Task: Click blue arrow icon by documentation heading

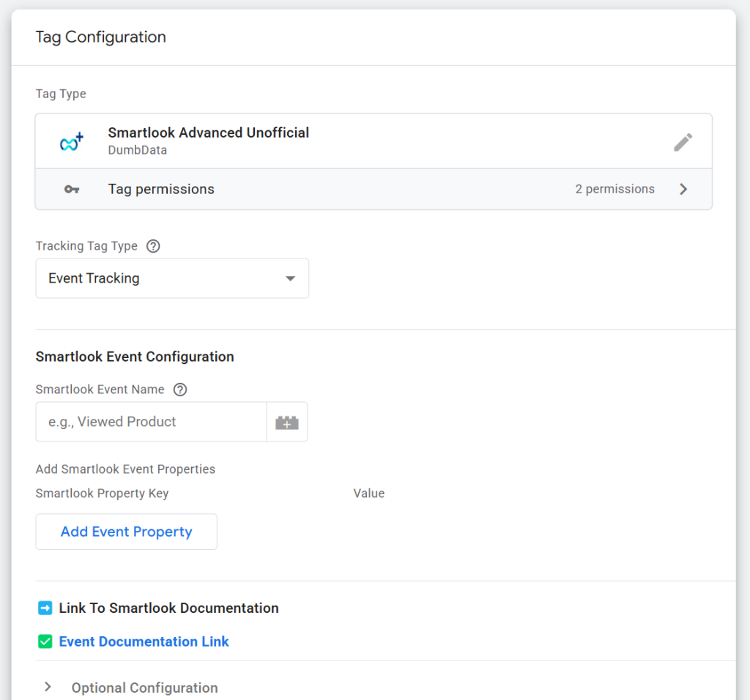Action: (x=45, y=608)
